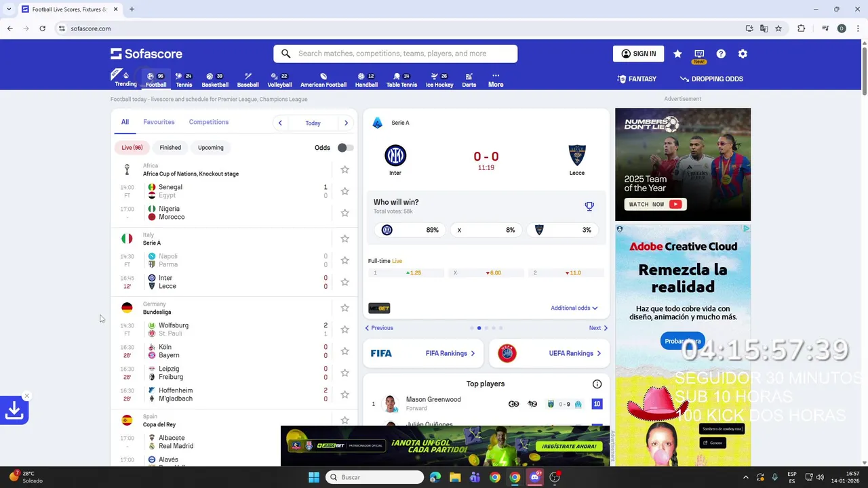The width and height of the screenshot is (868, 488).
Task: Filter matches by Live (96)
Action: coord(132,147)
